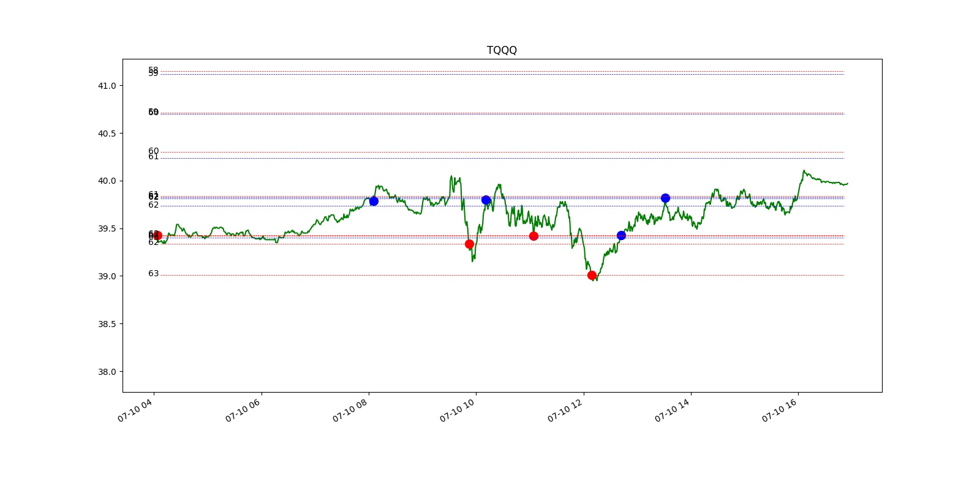The height and width of the screenshot is (490, 980).
Task: Select the 39.5 y-axis tick label
Action: point(107,228)
